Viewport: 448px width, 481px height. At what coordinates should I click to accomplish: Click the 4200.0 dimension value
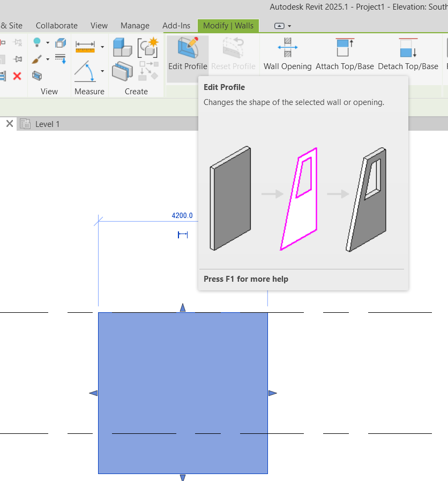click(181, 215)
